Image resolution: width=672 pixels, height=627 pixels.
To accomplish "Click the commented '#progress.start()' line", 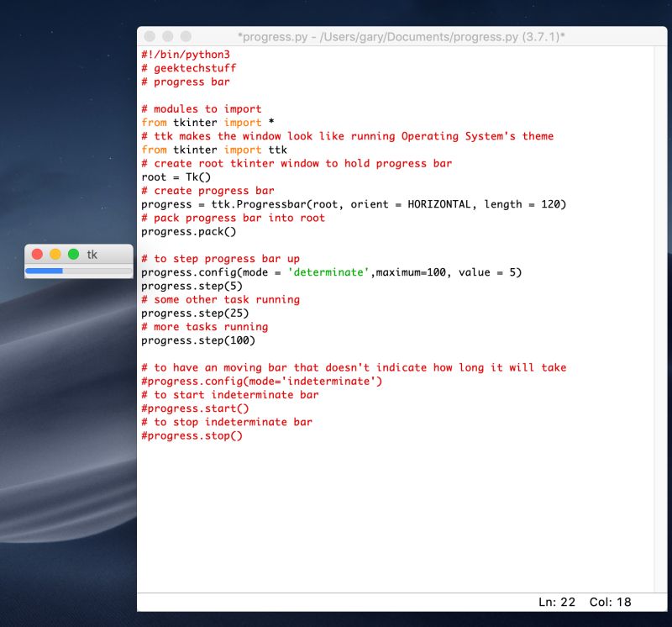I will (197, 408).
